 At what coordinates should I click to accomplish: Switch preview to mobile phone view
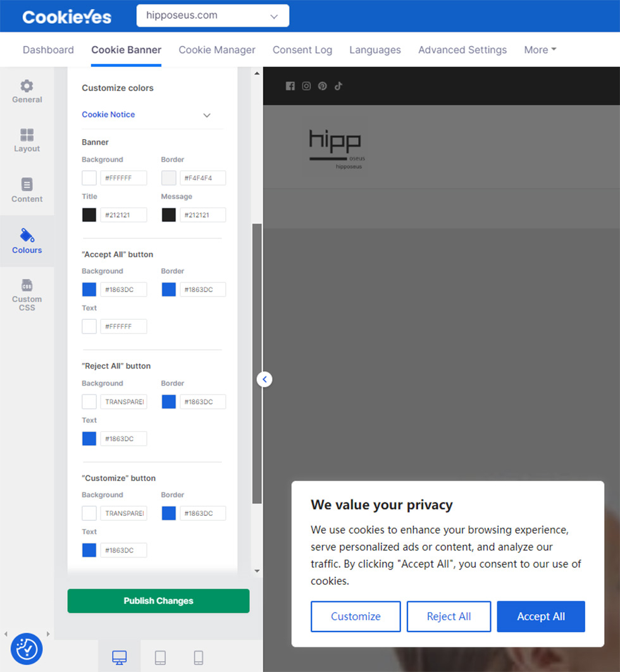point(198,657)
